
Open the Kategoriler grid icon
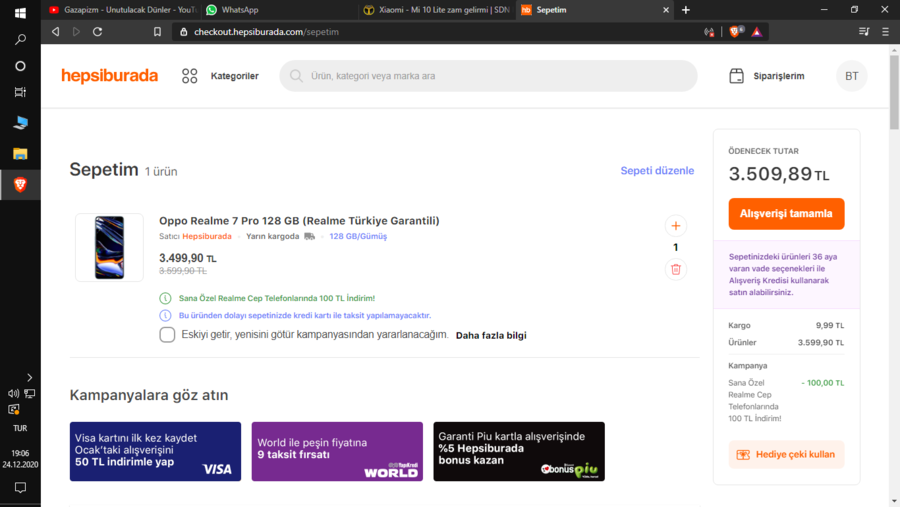pos(189,76)
